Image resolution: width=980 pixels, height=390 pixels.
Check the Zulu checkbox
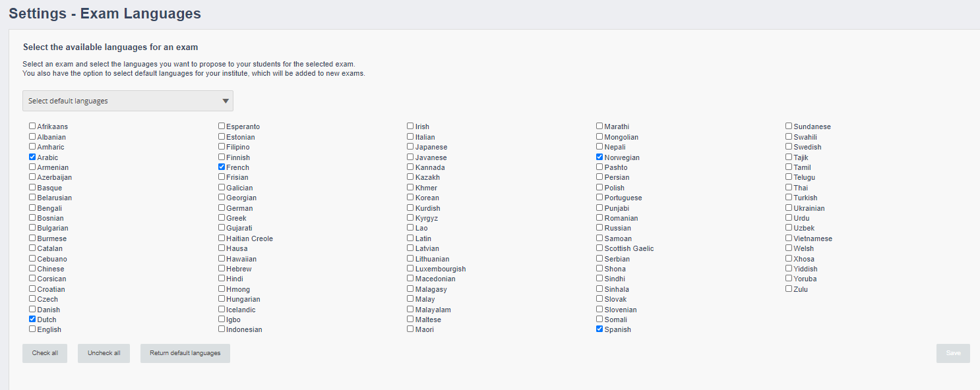tap(789, 289)
